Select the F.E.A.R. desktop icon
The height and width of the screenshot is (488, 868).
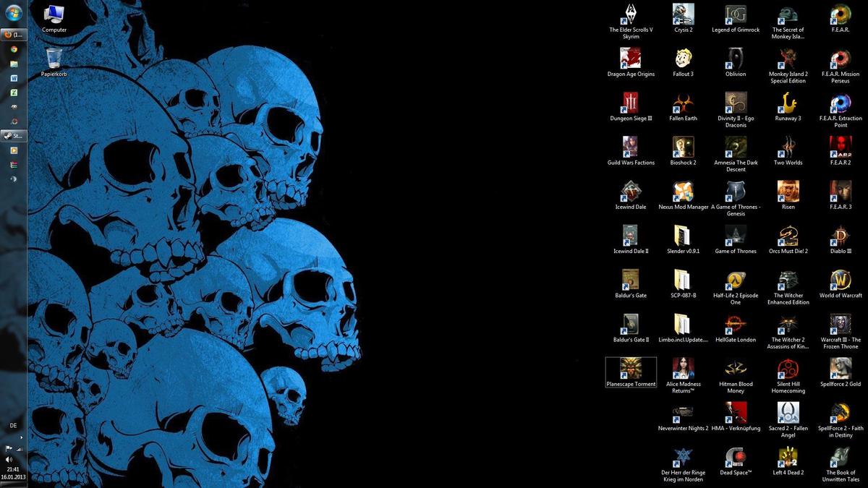(841, 18)
